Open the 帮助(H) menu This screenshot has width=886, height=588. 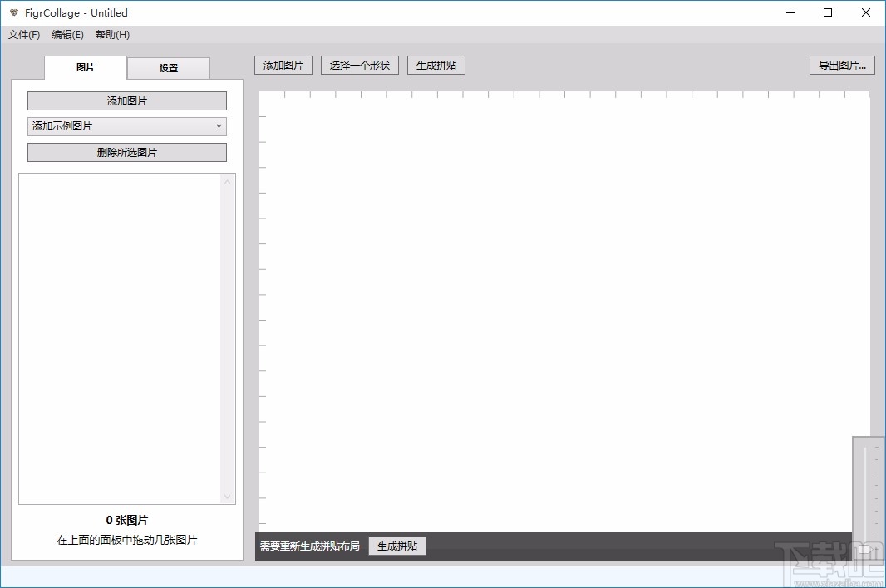click(112, 34)
